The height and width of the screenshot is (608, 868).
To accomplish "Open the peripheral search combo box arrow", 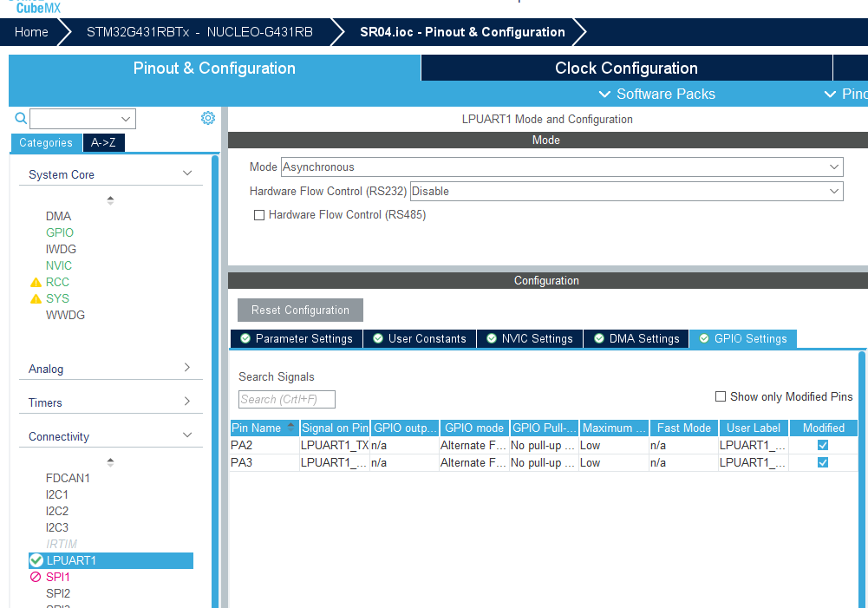I will click(x=126, y=119).
